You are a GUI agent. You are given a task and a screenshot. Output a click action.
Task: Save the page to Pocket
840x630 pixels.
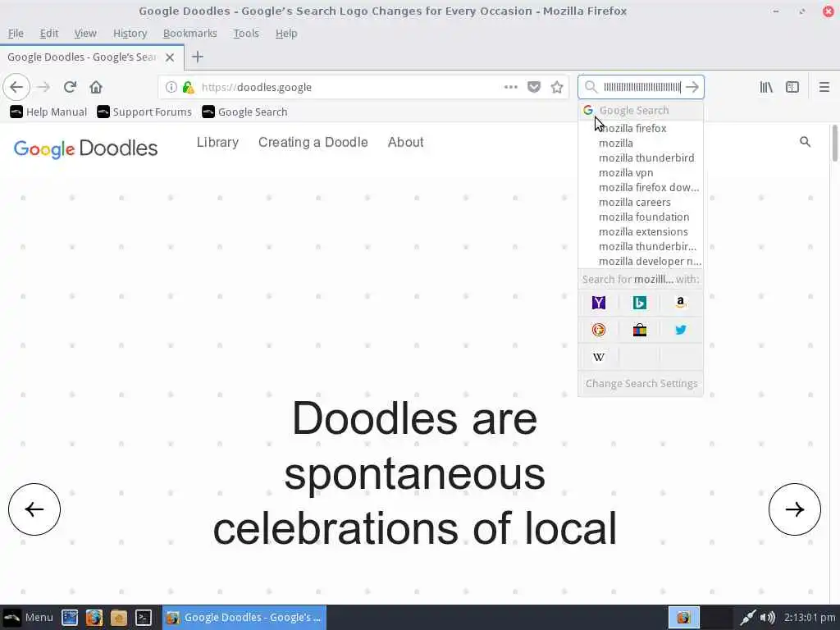534,87
